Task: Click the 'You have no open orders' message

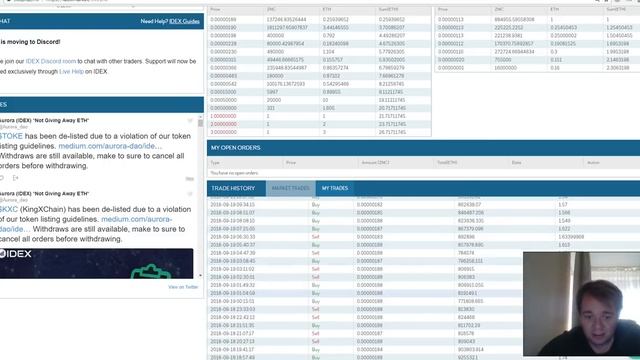Action: point(234,173)
